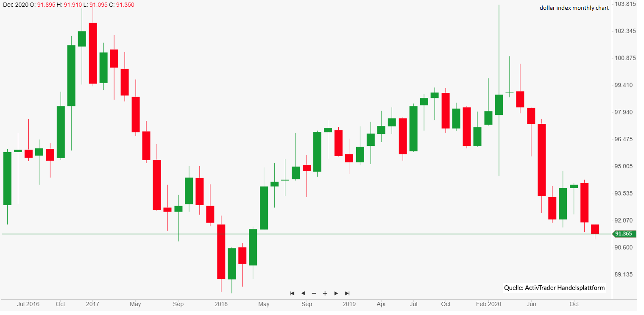
Task: Select the 'Apr' label on the time axis
Action: (381, 304)
